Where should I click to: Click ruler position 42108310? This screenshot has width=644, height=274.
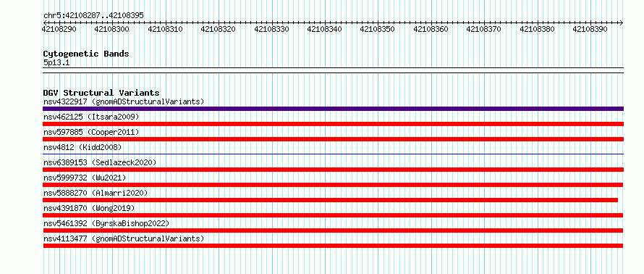click(165, 29)
